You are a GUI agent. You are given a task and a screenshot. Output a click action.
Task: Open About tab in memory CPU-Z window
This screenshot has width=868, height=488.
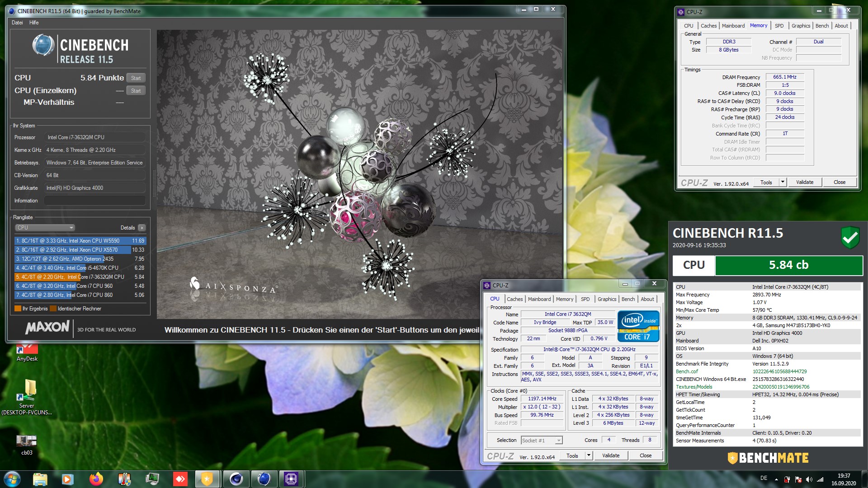pyautogui.click(x=841, y=26)
